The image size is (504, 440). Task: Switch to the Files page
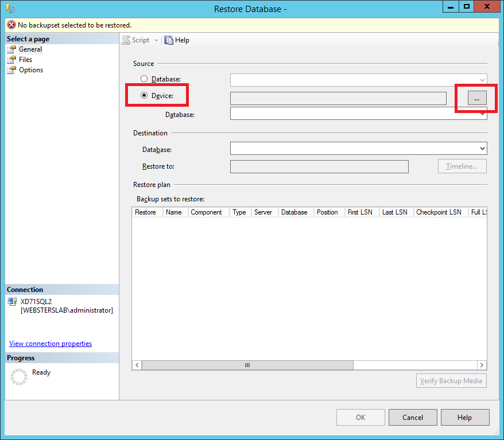point(25,60)
